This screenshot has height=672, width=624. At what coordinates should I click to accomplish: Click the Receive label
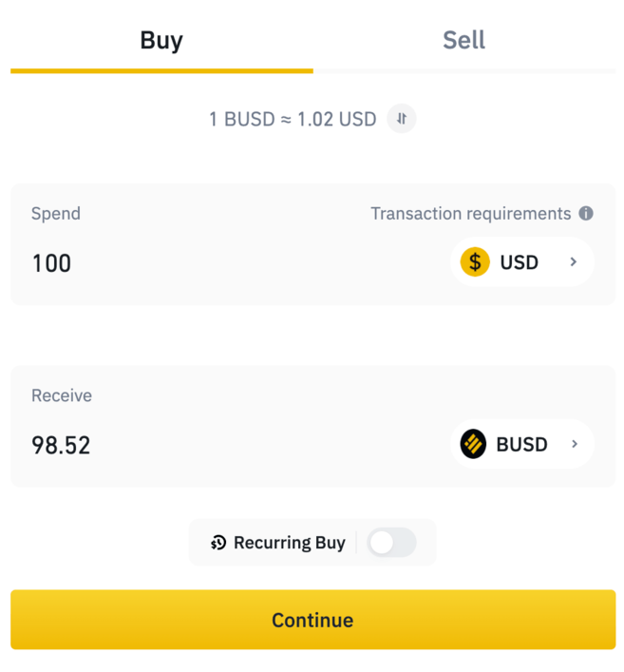[62, 395]
